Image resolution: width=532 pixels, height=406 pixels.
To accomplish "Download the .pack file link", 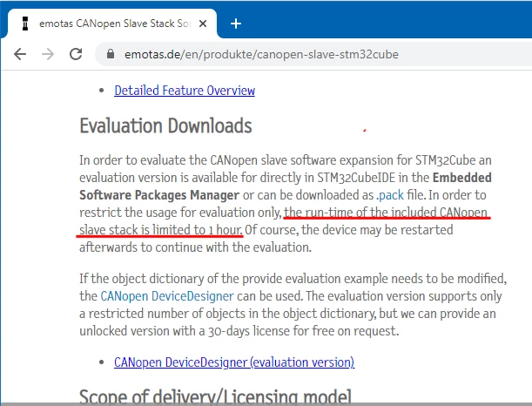I will point(390,195).
